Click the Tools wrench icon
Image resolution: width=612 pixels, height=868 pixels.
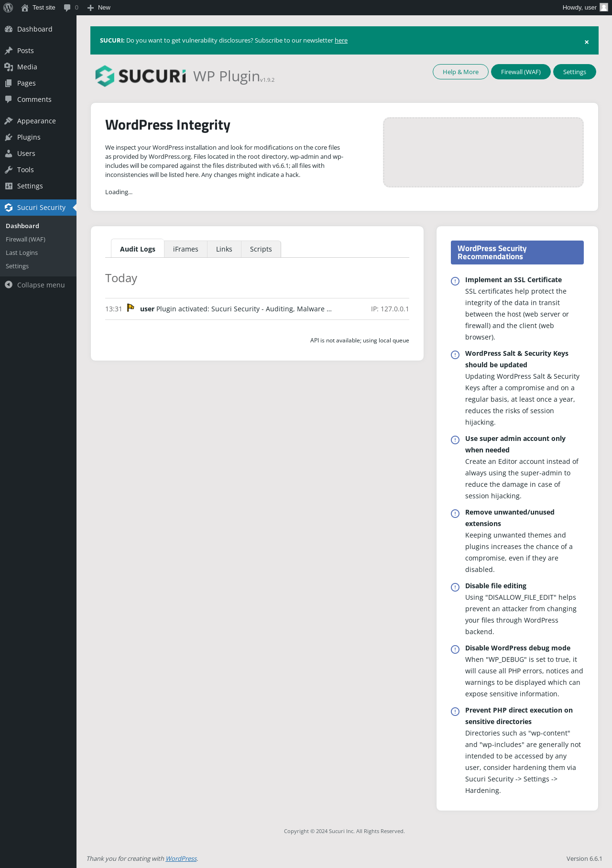[x=9, y=170]
